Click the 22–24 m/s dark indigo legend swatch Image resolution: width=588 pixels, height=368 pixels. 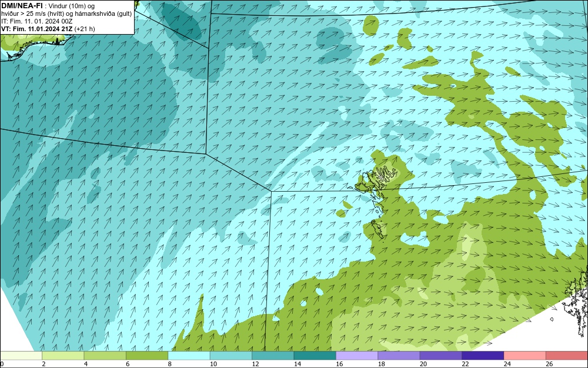coord(483,356)
